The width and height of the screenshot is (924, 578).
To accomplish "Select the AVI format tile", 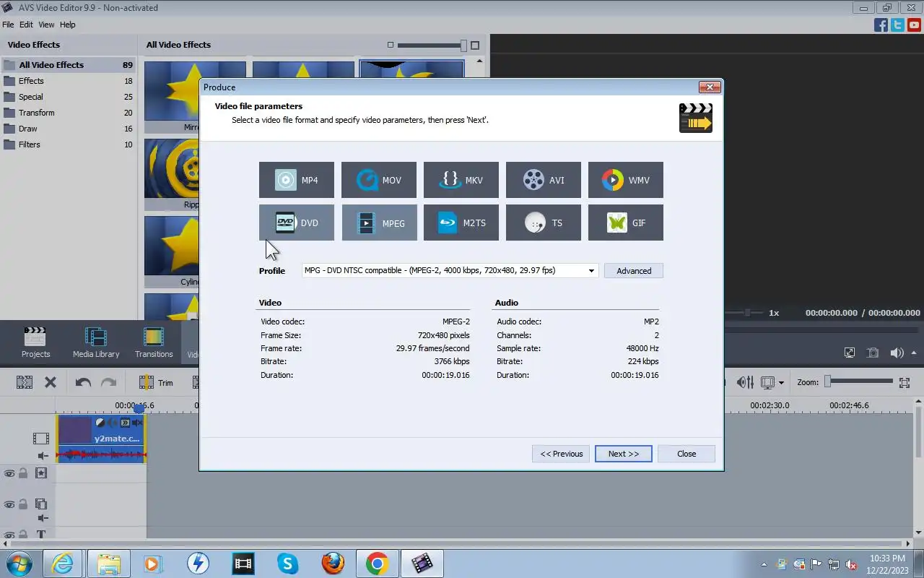I will [544, 180].
